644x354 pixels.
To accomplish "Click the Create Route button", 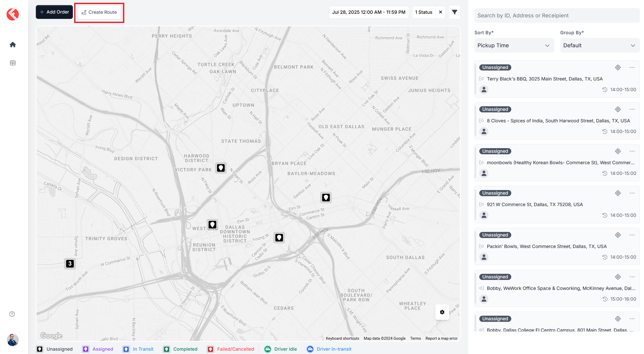I will (x=99, y=12).
